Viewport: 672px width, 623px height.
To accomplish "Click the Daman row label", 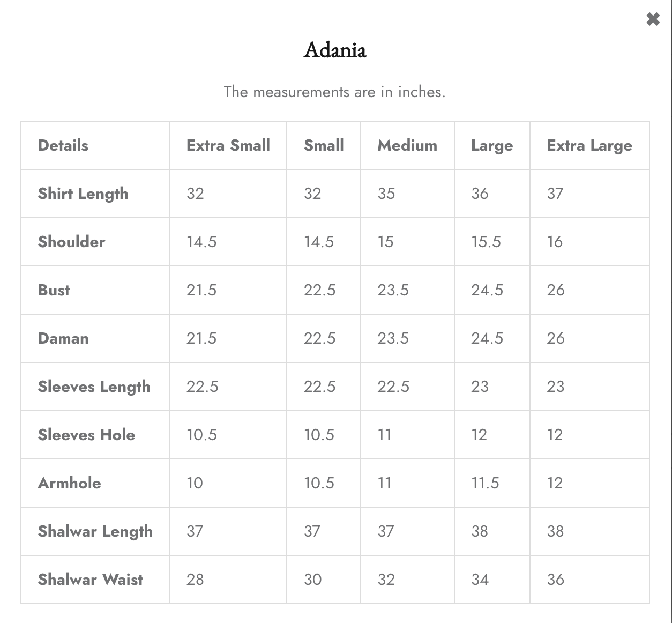I will tap(63, 338).
